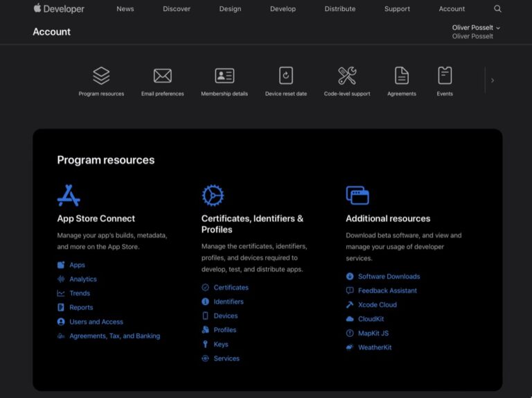Open the Certificates link

[x=231, y=288]
